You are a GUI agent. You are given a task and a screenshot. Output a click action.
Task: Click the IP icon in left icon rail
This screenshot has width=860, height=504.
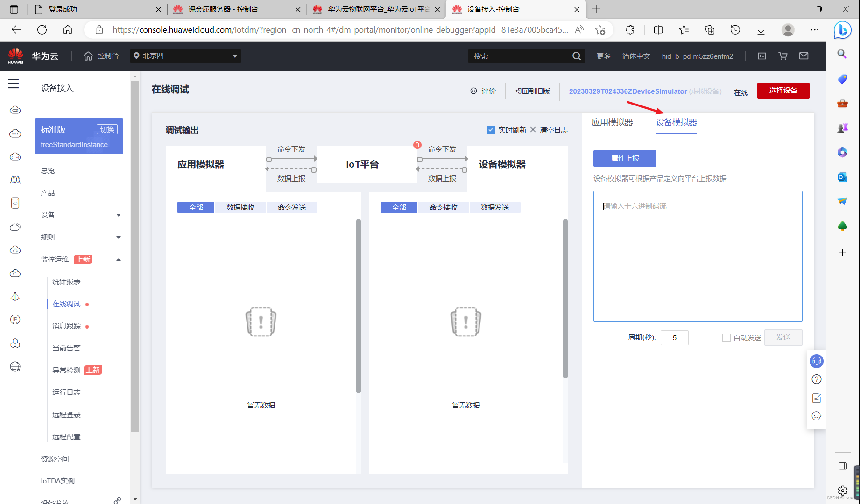click(15, 320)
